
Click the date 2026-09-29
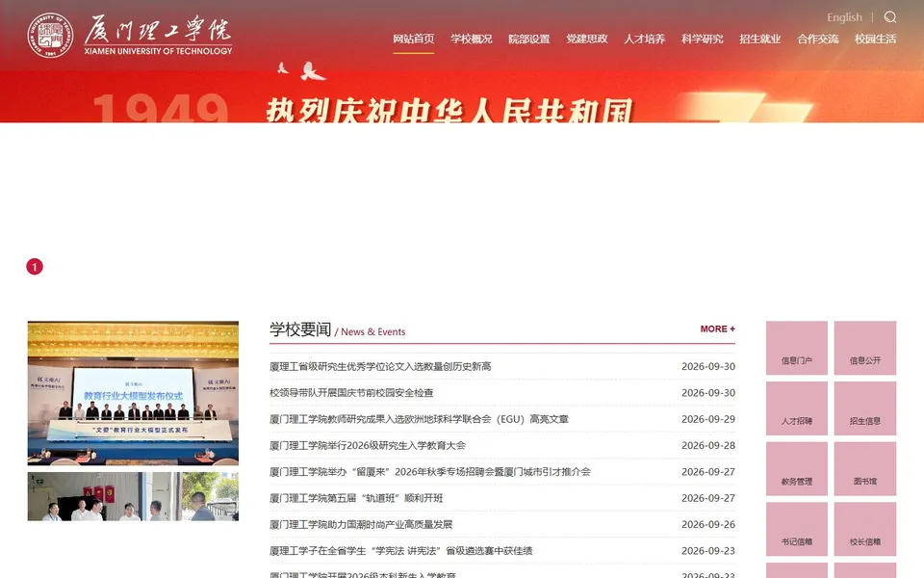point(708,419)
